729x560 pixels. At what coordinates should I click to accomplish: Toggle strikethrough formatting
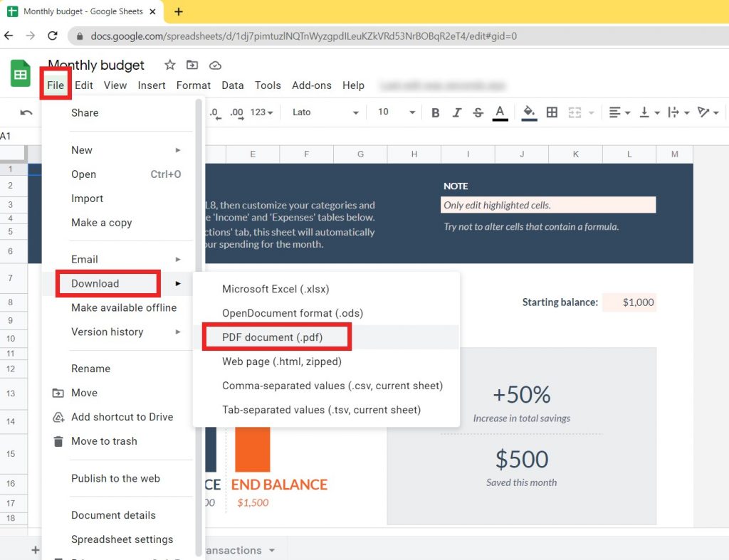click(478, 112)
